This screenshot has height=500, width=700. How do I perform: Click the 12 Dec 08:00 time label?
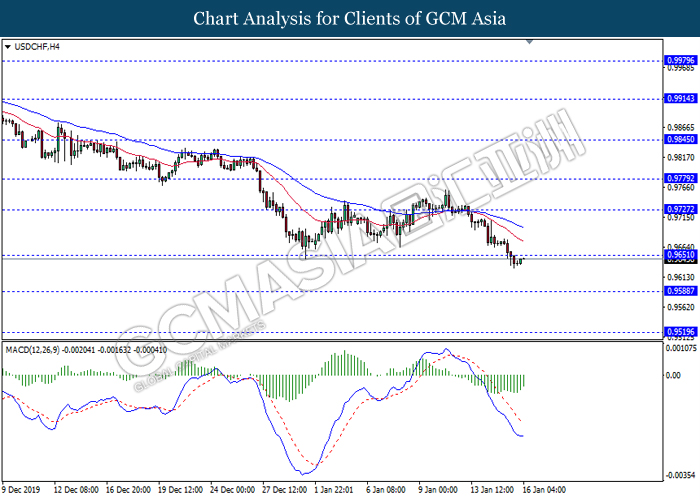coord(76,490)
